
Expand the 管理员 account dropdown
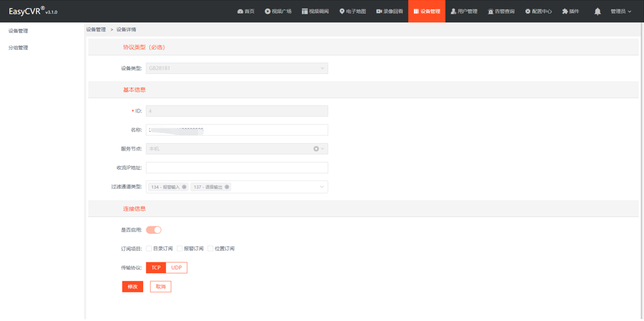pos(620,11)
